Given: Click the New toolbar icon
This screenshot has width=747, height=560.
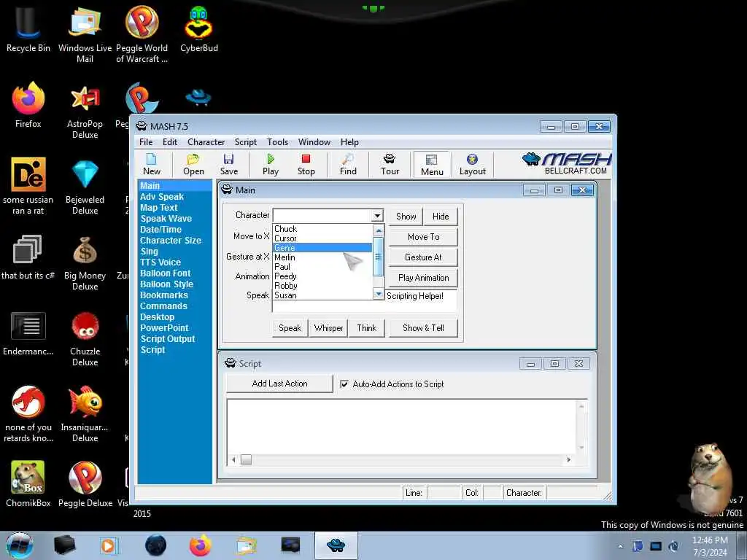Looking at the screenshot, I should pyautogui.click(x=152, y=164).
